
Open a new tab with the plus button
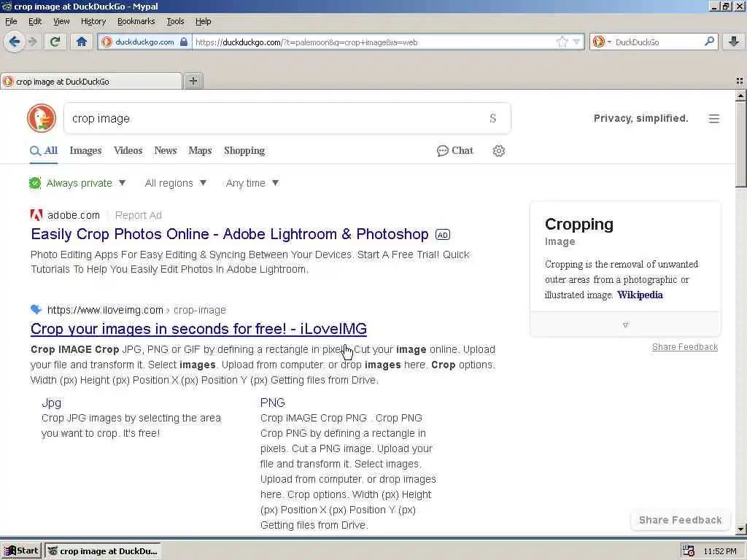[x=193, y=81]
